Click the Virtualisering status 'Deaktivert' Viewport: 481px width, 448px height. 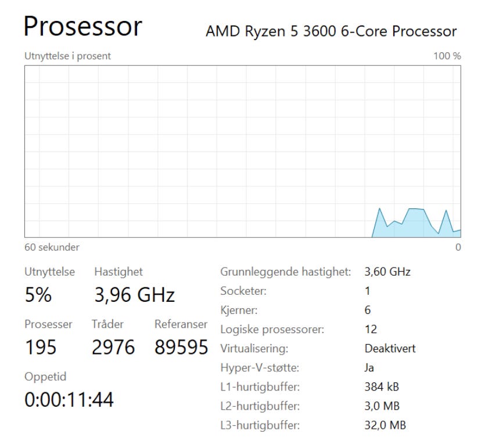coord(390,349)
